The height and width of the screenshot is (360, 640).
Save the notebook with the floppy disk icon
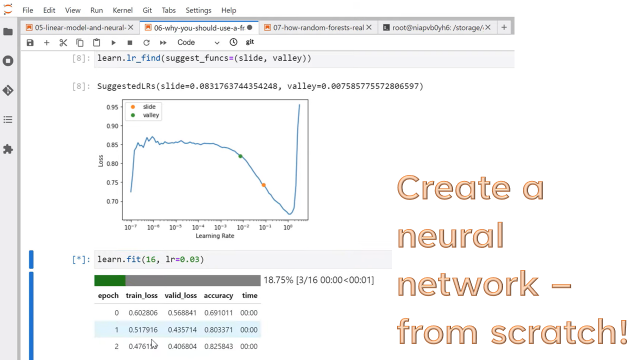pyautogui.click(x=30, y=42)
